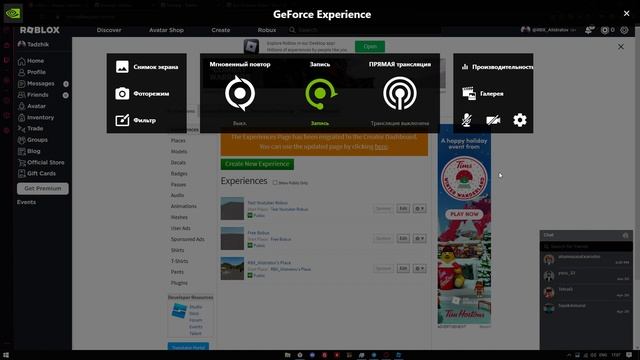Viewport: 640px width, 360px height.
Task: Open Roblox settings gear in header
Action: tap(624, 30)
